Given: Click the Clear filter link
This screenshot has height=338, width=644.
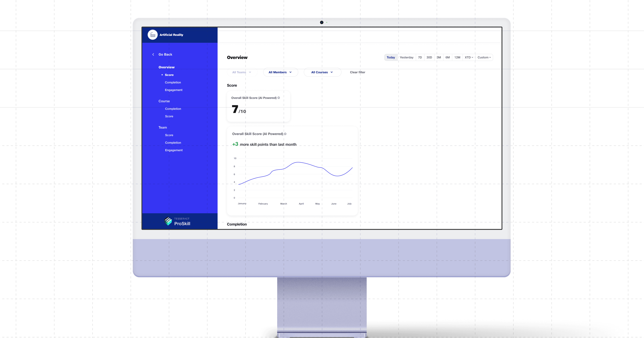Looking at the screenshot, I should pyautogui.click(x=358, y=72).
